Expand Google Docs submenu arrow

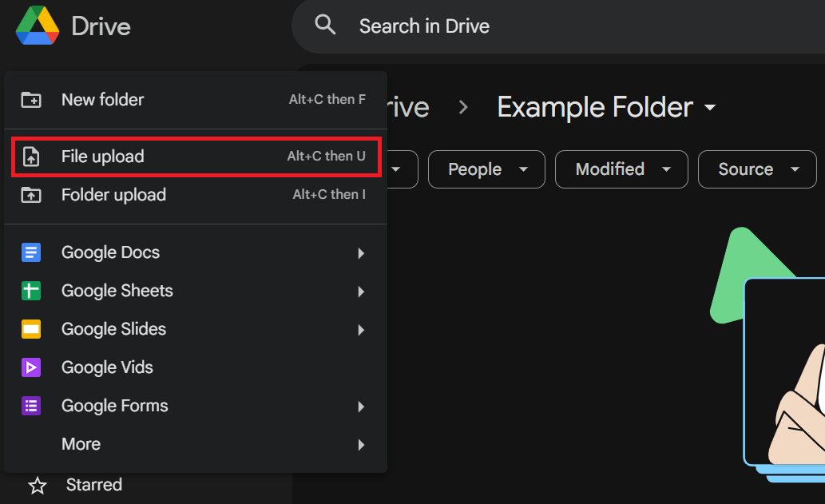[361, 253]
